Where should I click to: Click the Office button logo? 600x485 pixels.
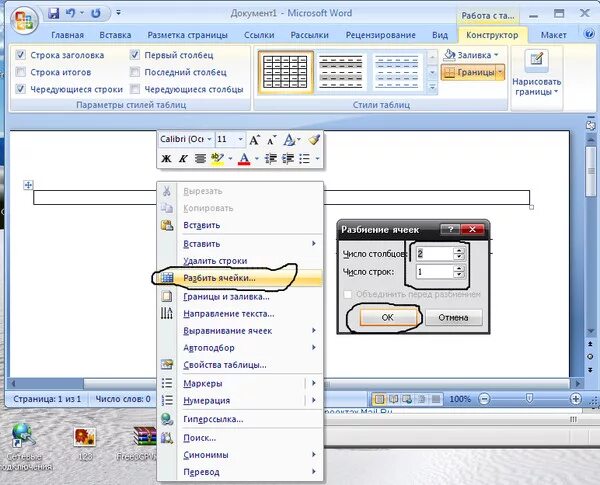[24, 20]
